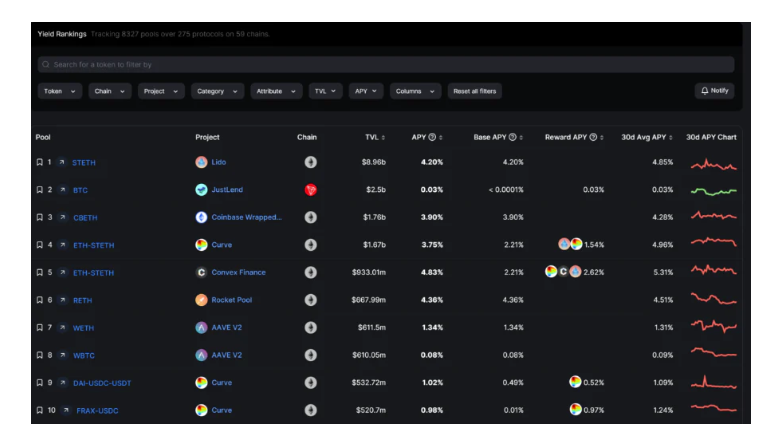The image size is (772, 443).
Task: Click the Convex Finance project logo icon
Action: 201,272
